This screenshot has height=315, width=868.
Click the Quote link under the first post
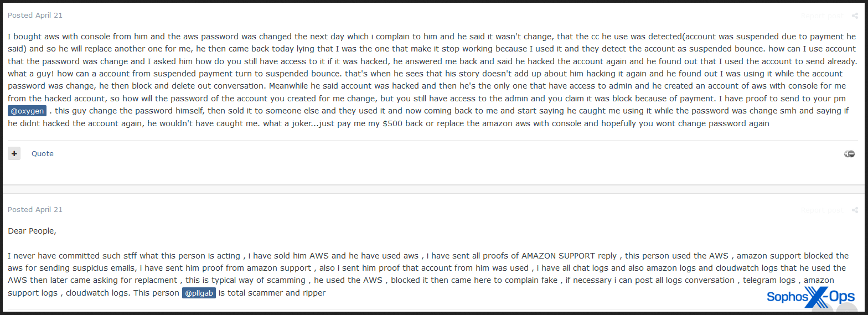[43, 154]
